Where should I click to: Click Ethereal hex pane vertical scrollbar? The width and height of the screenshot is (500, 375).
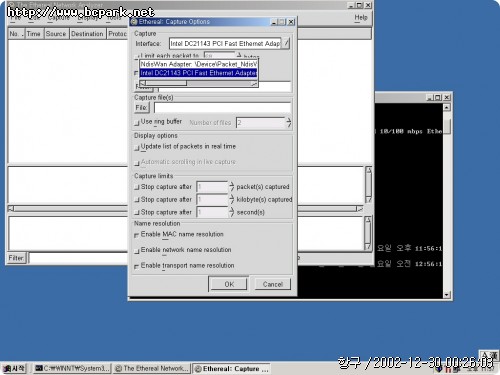[368, 233]
